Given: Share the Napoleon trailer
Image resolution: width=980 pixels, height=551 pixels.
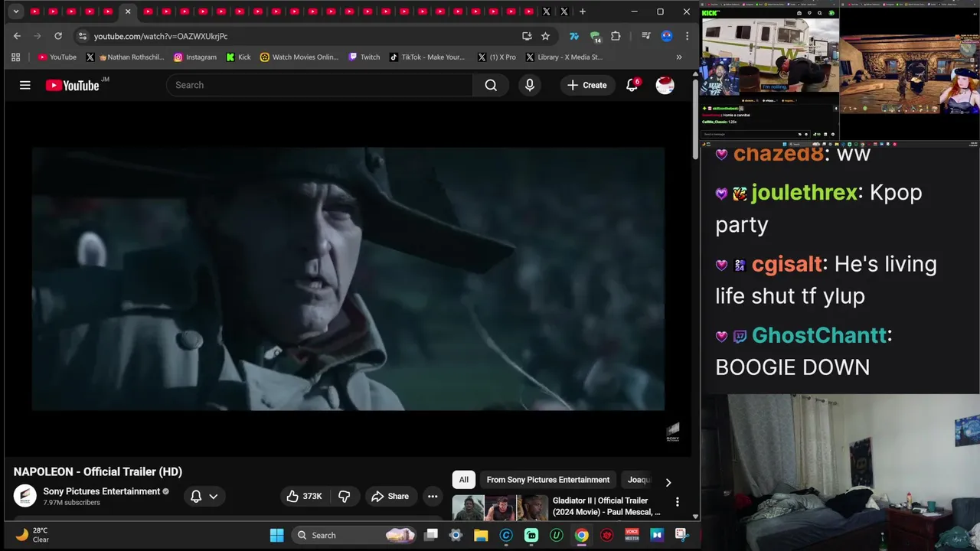Looking at the screenshot, I should (390, 497).
